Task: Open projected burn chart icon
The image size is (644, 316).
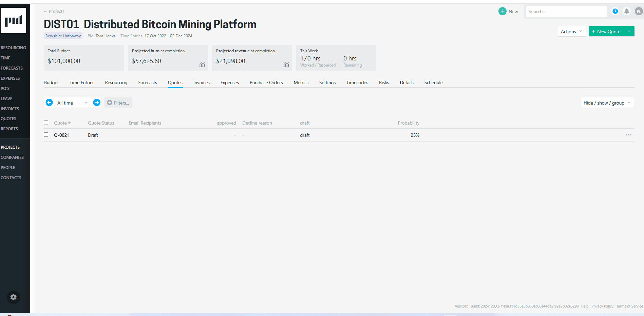Action: click(x=202, y=65)
